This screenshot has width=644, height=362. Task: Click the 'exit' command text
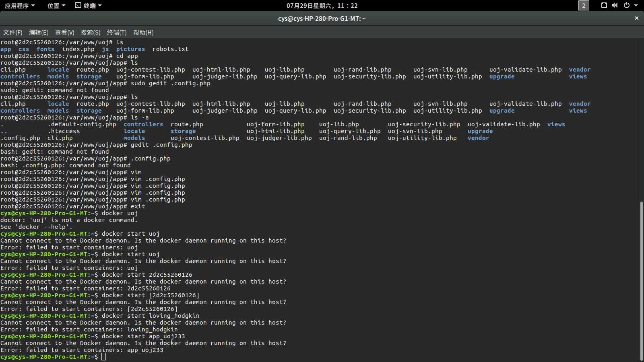click(138, 206)
